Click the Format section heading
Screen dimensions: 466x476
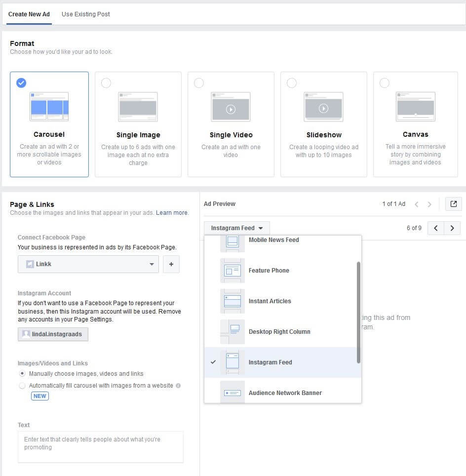tap(22, 44)
